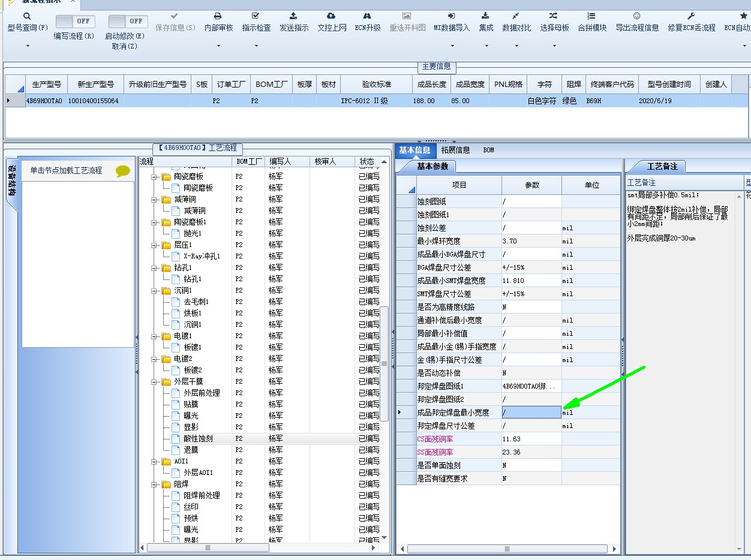This screenshot has width=751, height=560.
Task: Open the 指示检查 dropdown arrow
Action: (x=256, y=46)
